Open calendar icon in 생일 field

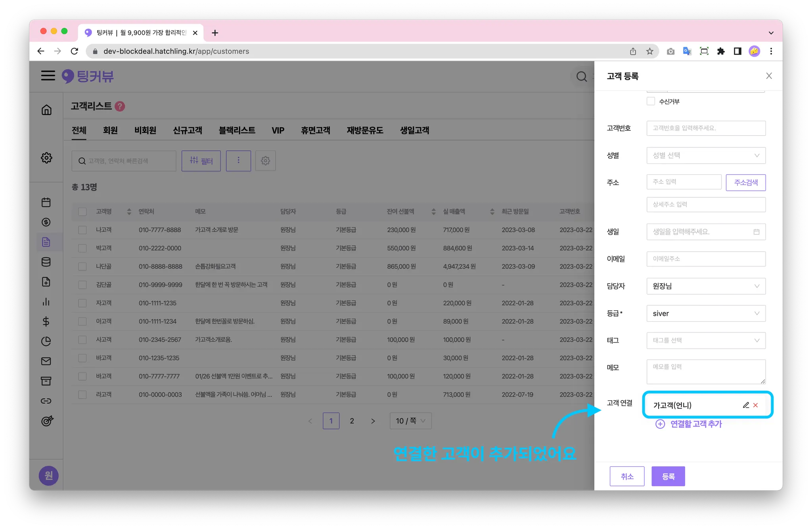[x=756, y=232]
